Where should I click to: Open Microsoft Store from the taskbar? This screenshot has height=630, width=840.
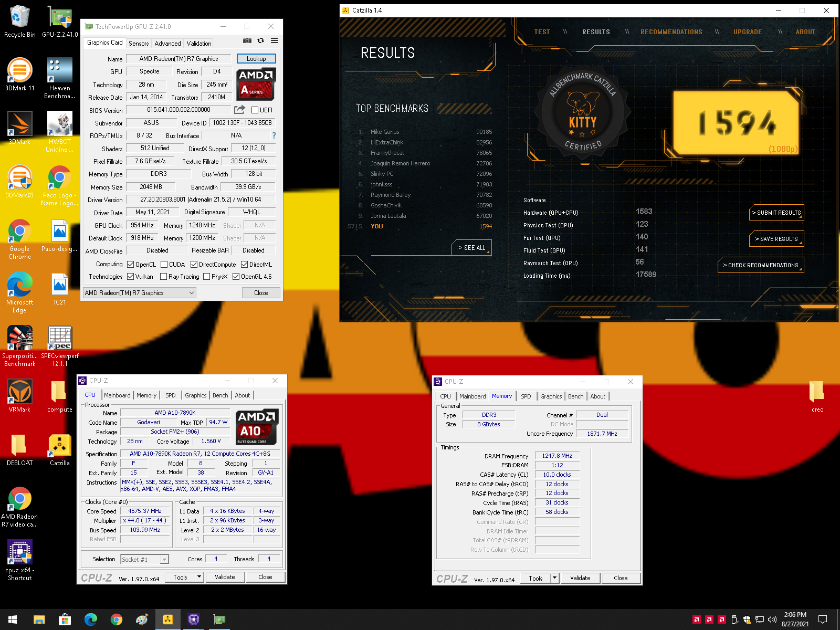pos(65,619)
